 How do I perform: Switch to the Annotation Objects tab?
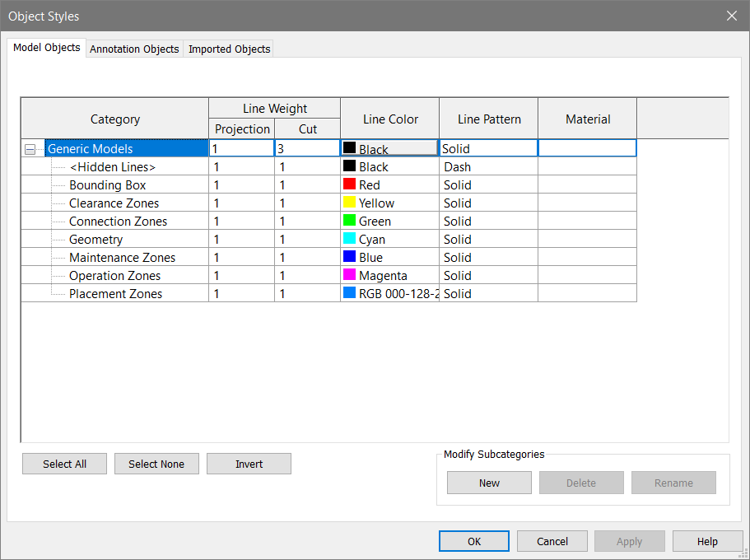pyautogui.click(x=134, y=49)
